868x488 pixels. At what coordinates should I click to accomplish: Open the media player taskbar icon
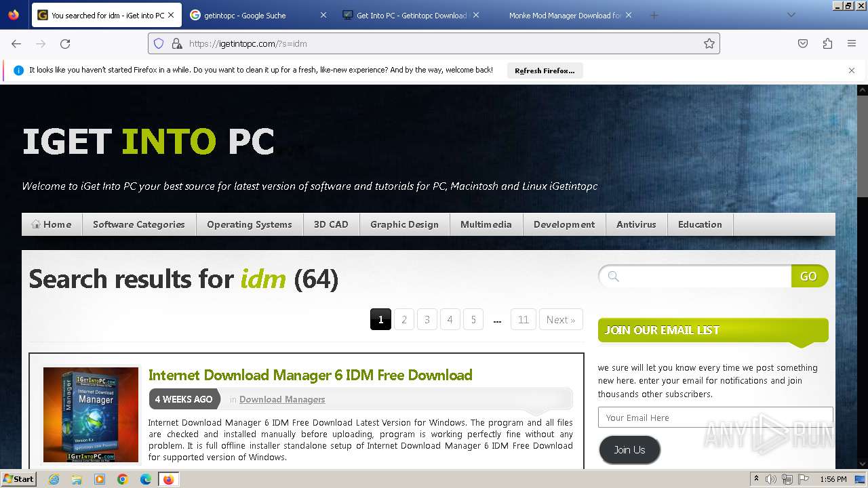click(100, 479)
